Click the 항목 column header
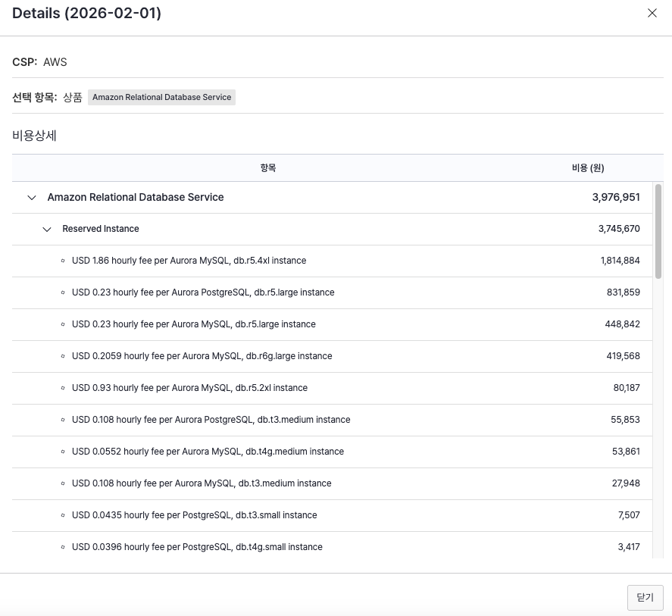The image size is (672, 616). click(x=268, y=168)
